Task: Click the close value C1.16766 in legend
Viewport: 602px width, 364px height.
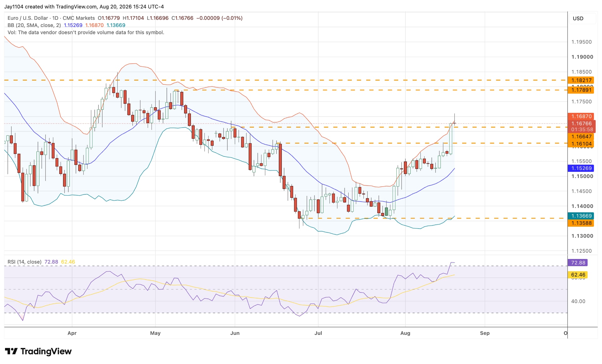Action: click(x=182, y=18)
